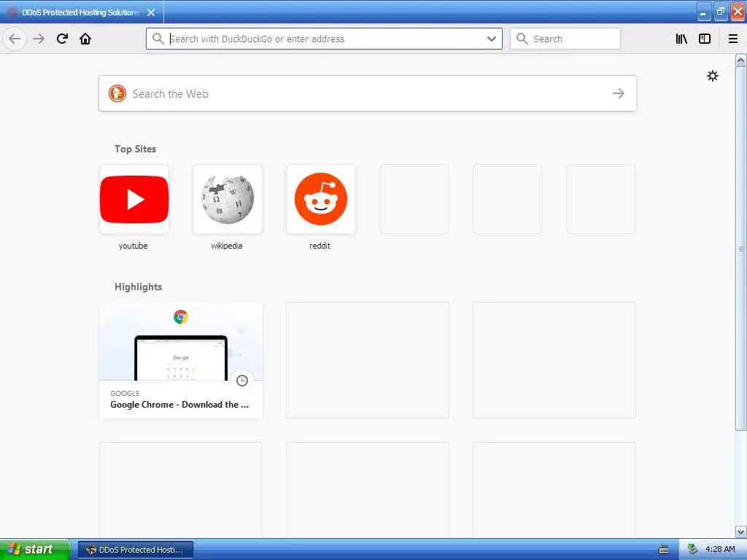Go forward with the forward arrow button
This screenshot has height=560, width=747.
[x=39, y=39]
